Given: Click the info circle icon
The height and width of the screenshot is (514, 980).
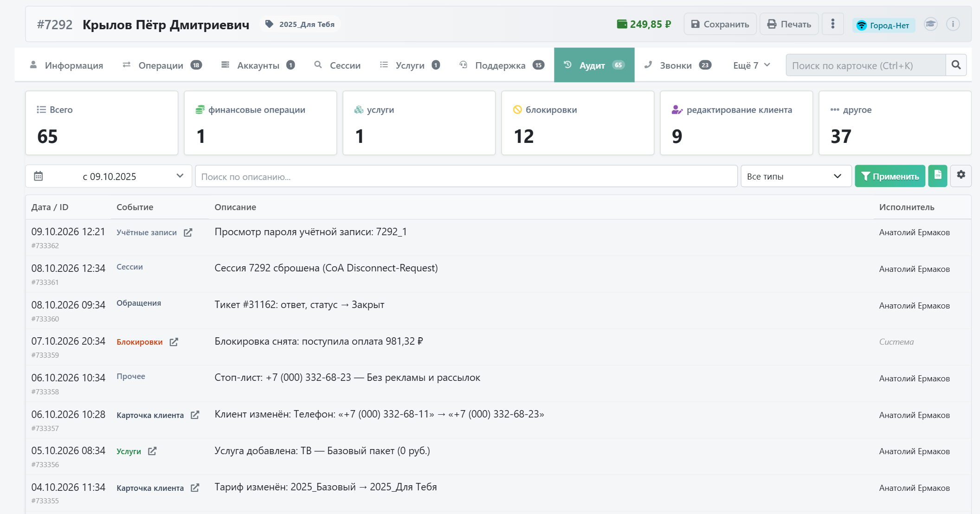Looking at the screenshot, I should 953,24.
